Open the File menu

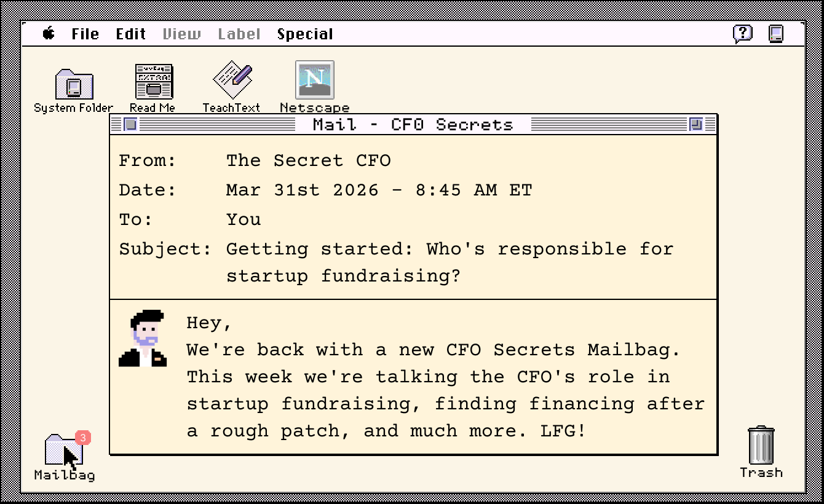[85, 34]
